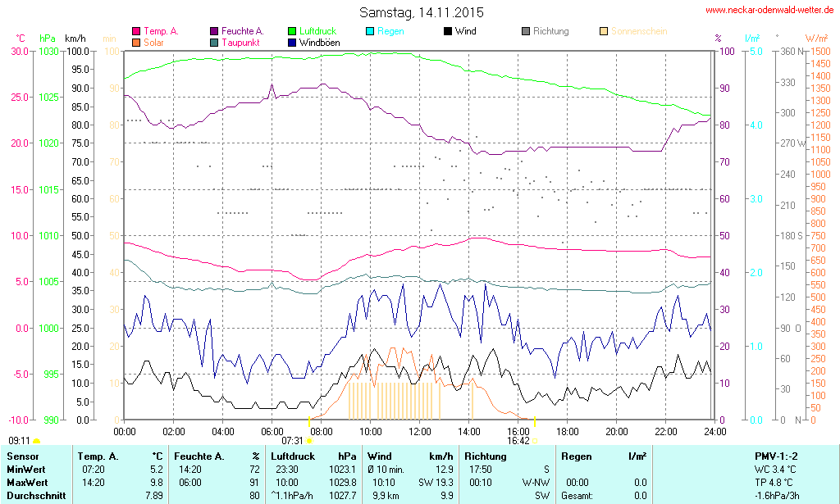This screenshot has height=504, width=840.
Task: Click the yellow circle icon beside 09:11
Action: pyautogui.click(x=36, y=441)
